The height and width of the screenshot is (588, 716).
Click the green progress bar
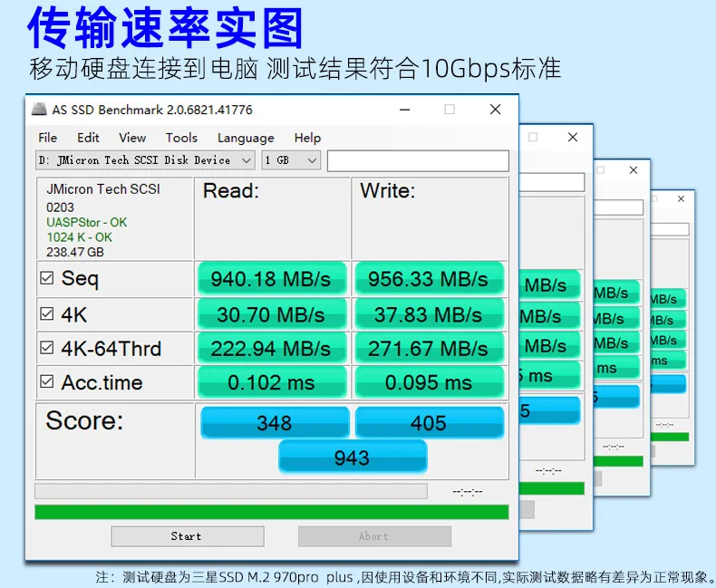tap(271, 512)
